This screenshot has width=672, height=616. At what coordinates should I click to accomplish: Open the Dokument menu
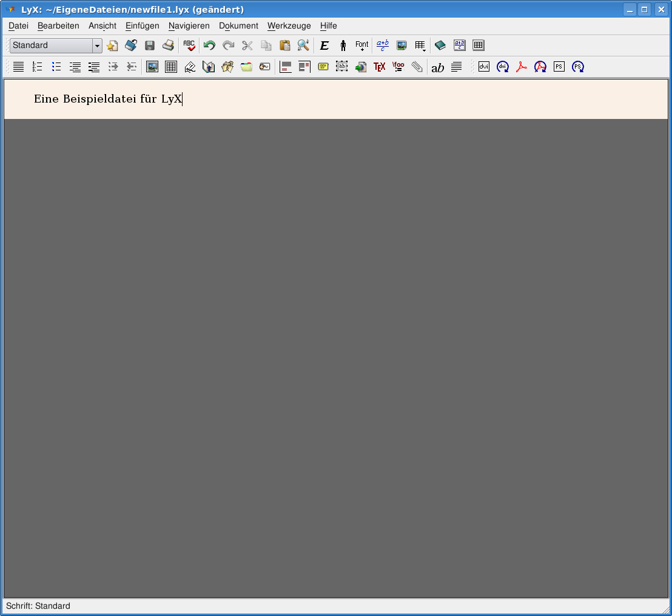pyautogui.click(x=239, y=25)
